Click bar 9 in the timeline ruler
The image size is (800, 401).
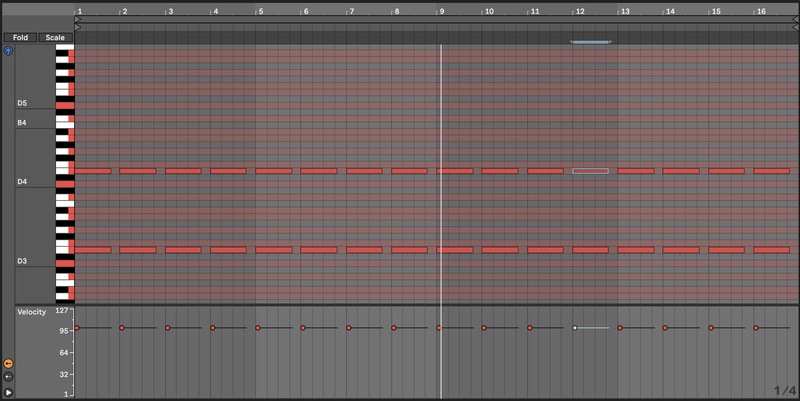(441, 11)
